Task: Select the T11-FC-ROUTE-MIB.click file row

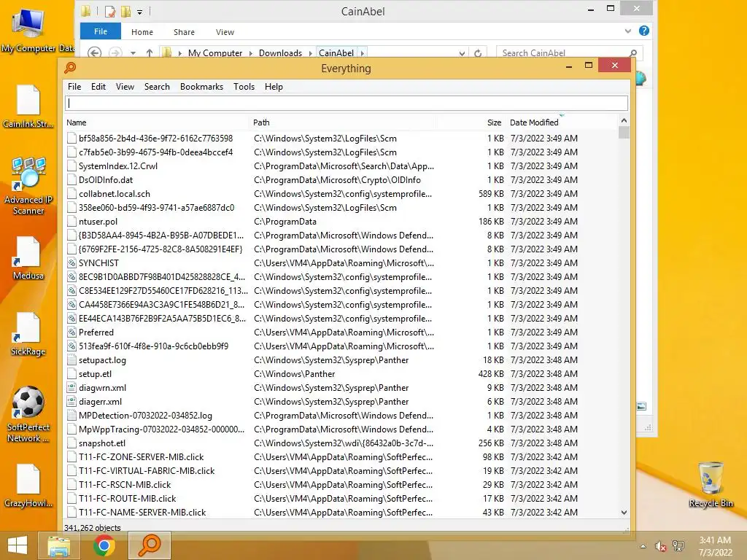Action: [x=341, y=499]
